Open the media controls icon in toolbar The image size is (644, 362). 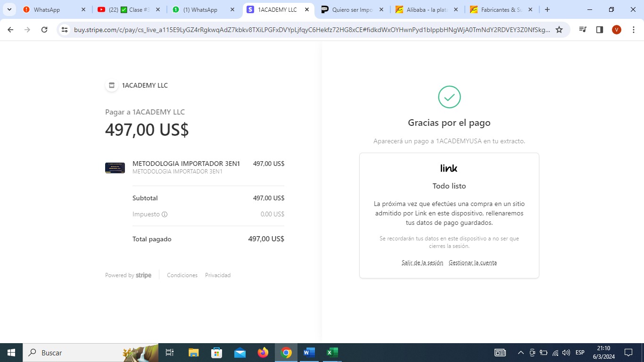(583, 30)
